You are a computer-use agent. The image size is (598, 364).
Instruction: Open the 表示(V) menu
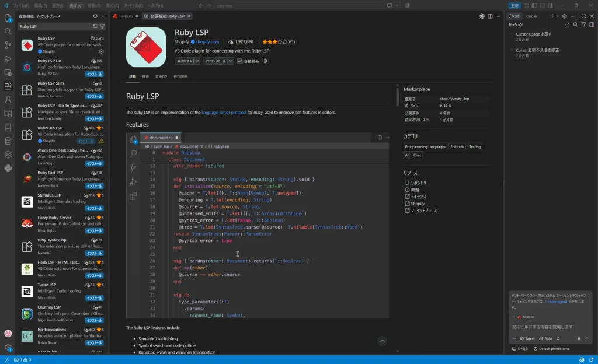pyautogui.click(x=76, y=6)
